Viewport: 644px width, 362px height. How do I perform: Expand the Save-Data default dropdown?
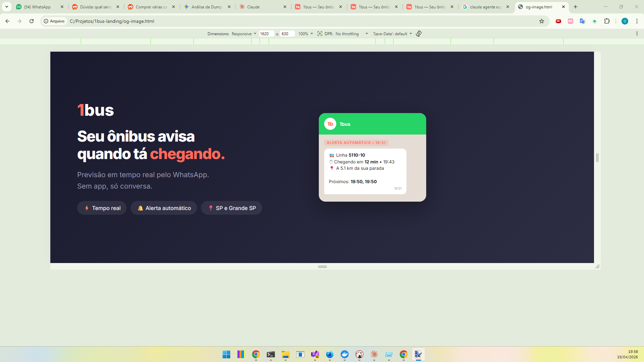point(392,34)
